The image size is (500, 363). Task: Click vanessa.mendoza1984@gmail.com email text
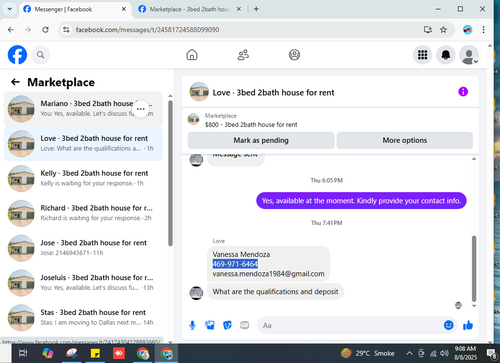(x=268, y=274)
